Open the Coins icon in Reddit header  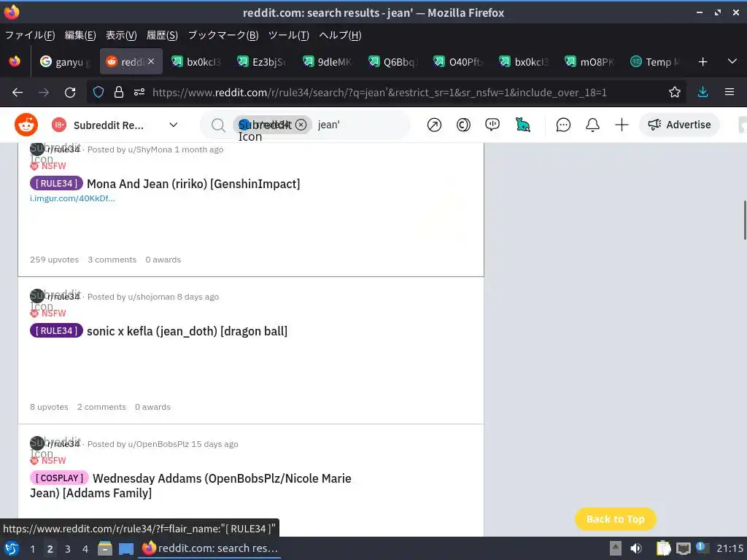[463, 125]
